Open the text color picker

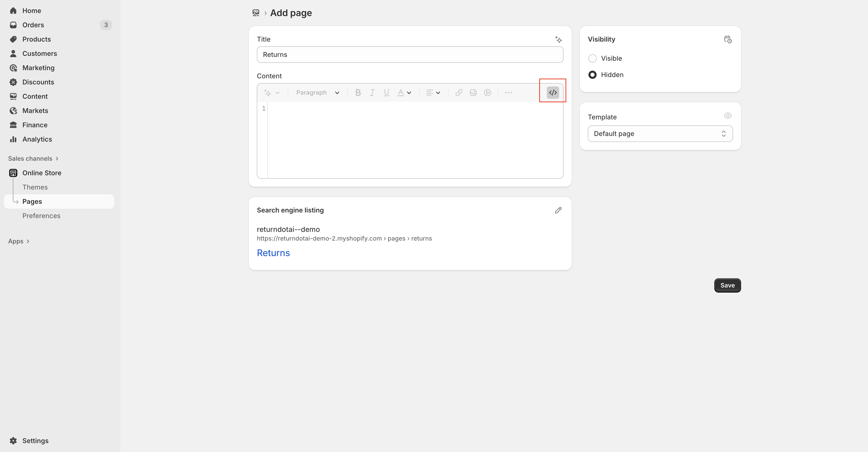click(404, 92)
